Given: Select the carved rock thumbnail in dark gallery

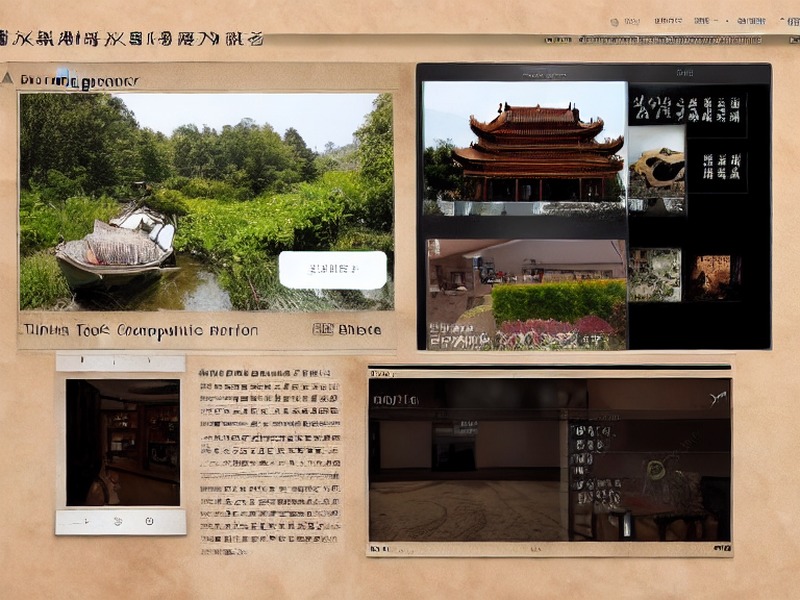Looking at the screenshot, I should pos(657,169).
